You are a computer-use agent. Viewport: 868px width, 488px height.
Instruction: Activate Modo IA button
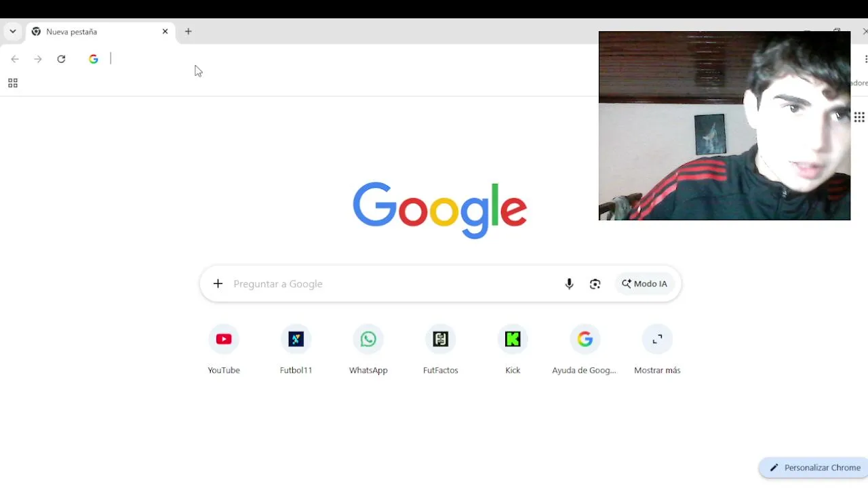click(644, 284)
